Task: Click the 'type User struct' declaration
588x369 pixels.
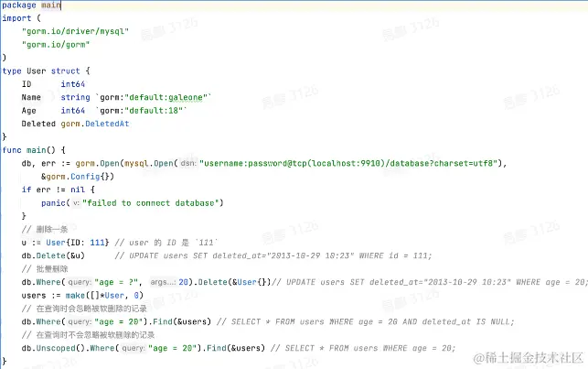Action: coord(46,71)
